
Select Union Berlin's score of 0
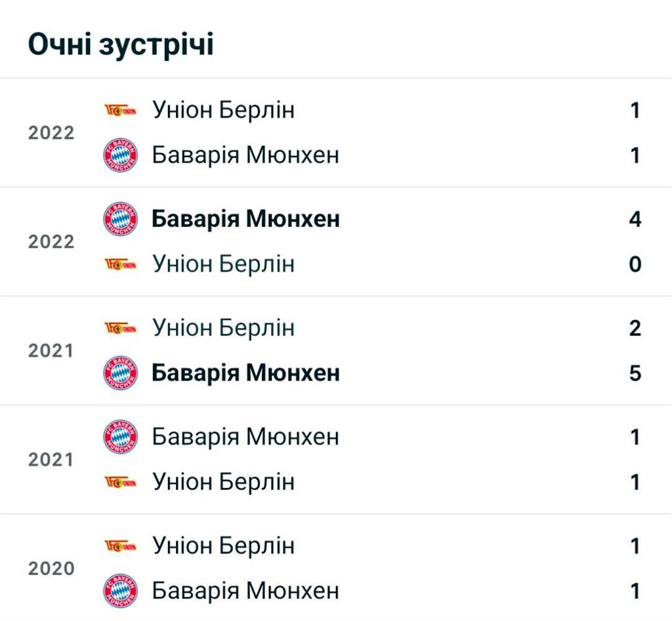pos(635,264)
